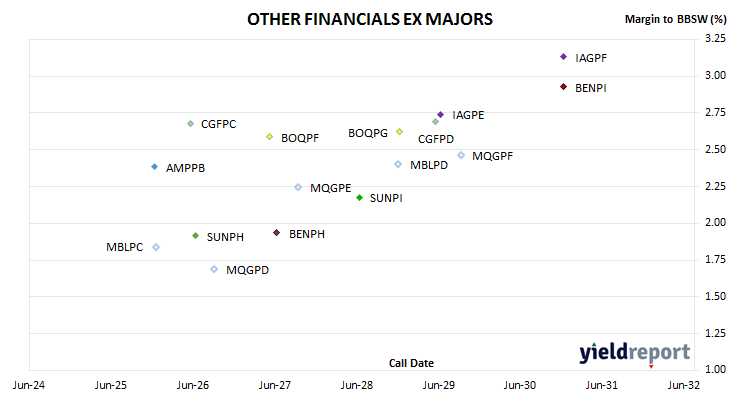Click the chart title OTHER FINANCIALS EX MAJORS
Screen dimensions: 730x399
(370, 20)
